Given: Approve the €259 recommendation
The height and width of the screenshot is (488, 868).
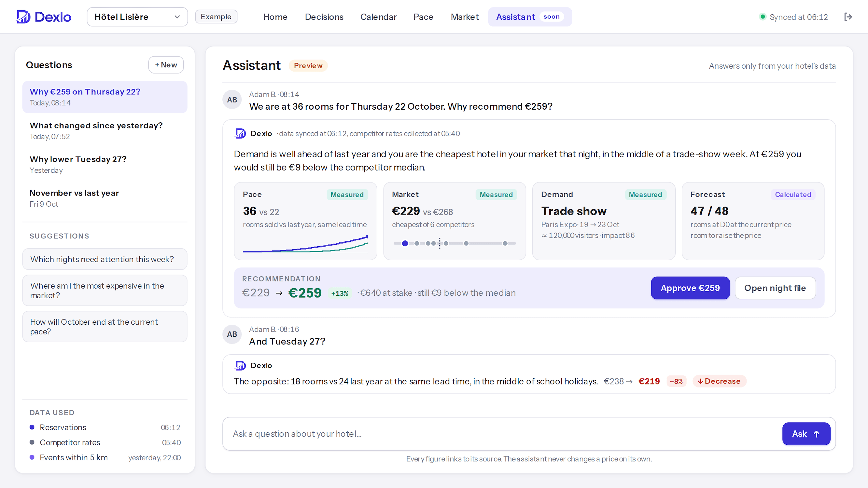Looking at the screenshot, I should coord(690,288).
